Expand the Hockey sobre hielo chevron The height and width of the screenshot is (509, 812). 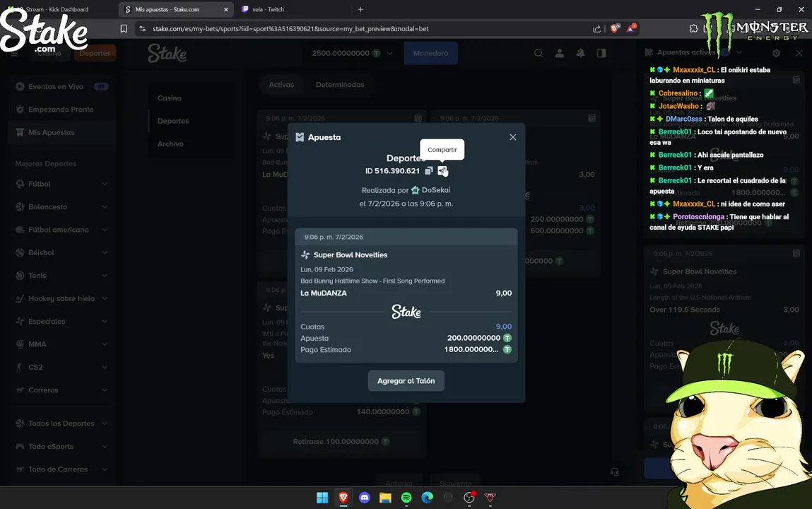click(105, 299)
